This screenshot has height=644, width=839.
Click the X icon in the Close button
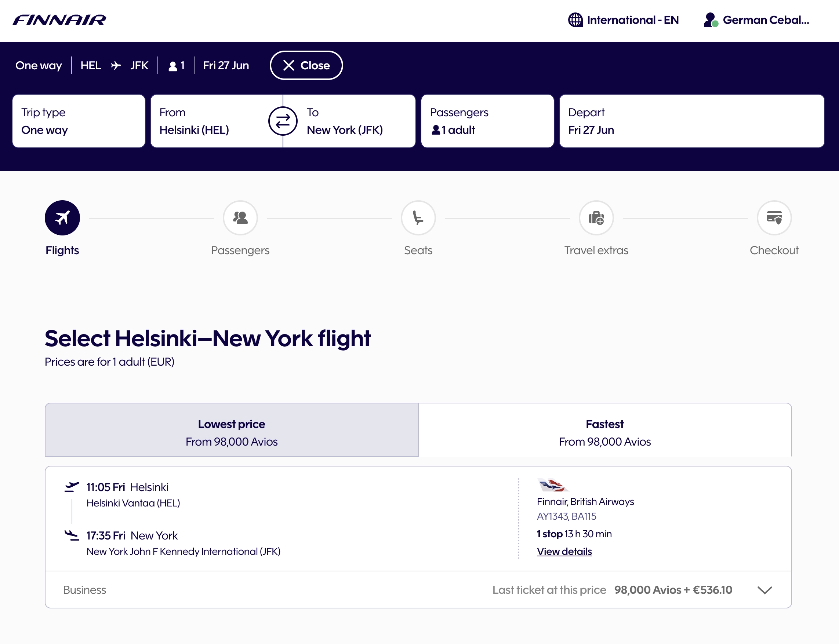tap(288, 66)
